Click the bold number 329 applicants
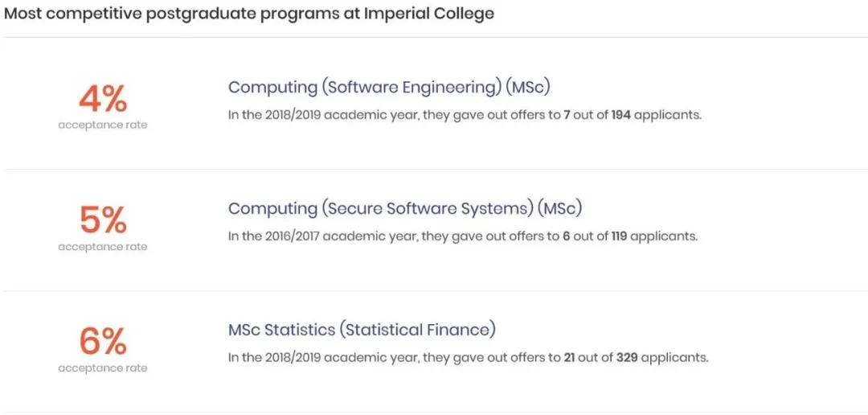Image resolution: width=868 pixels, height=415 pixels. click(627, 358)
